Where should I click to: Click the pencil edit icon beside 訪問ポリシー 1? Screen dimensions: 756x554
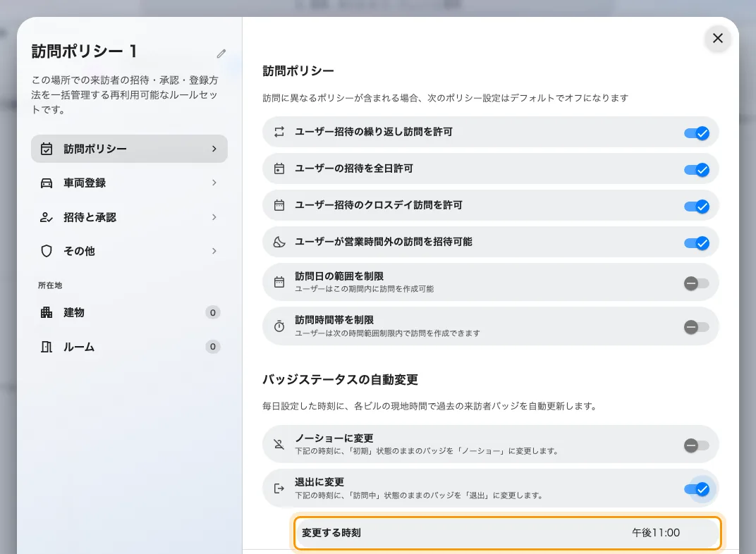[x=221, y=54]
